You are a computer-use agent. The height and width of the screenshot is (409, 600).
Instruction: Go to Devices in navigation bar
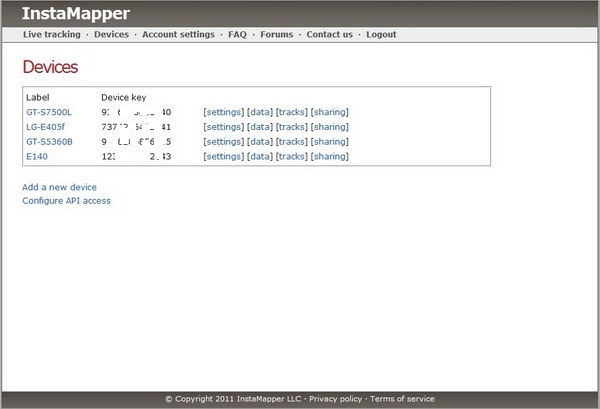111,34
